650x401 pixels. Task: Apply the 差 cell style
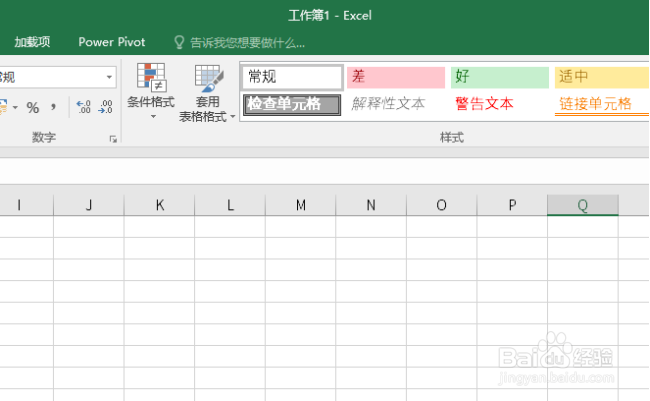[396, 77]
